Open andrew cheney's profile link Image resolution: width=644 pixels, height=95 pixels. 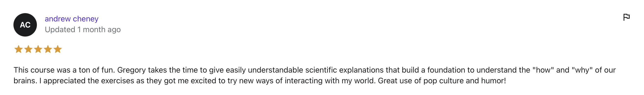coord(72,19)
